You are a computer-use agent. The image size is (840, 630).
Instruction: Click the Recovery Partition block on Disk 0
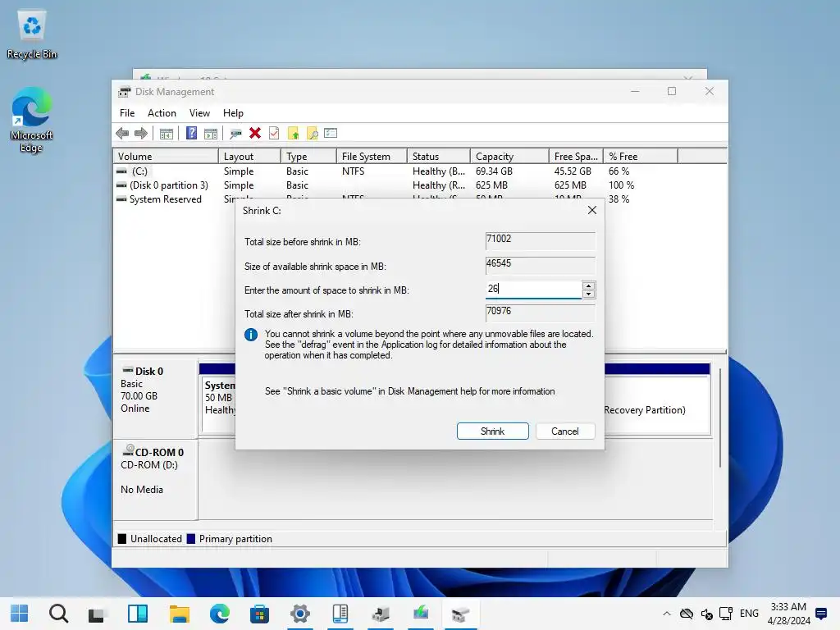pos(657,404)
